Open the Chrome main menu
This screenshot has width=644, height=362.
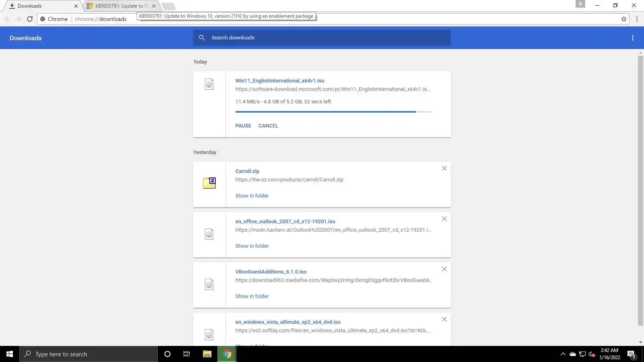click(637, 19)
